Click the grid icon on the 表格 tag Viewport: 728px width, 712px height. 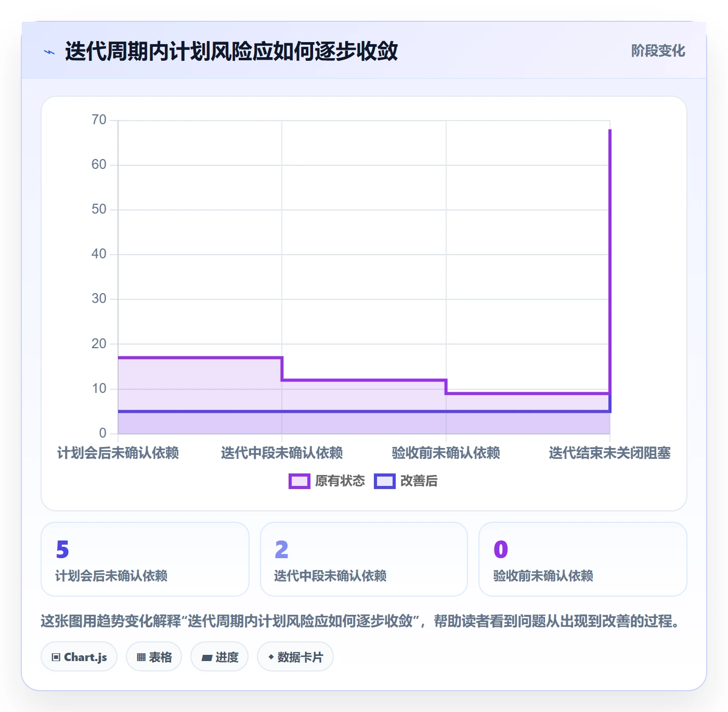pos(141,657)
